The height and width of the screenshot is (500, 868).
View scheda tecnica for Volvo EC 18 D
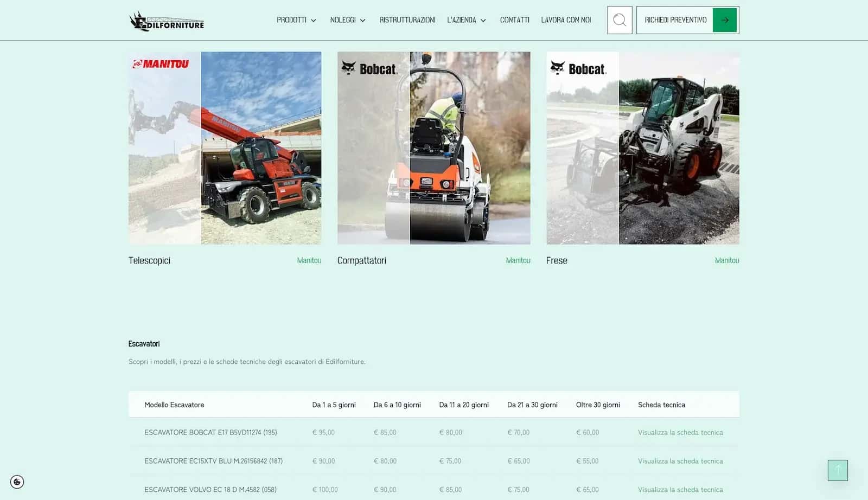(x=680, y=489)
